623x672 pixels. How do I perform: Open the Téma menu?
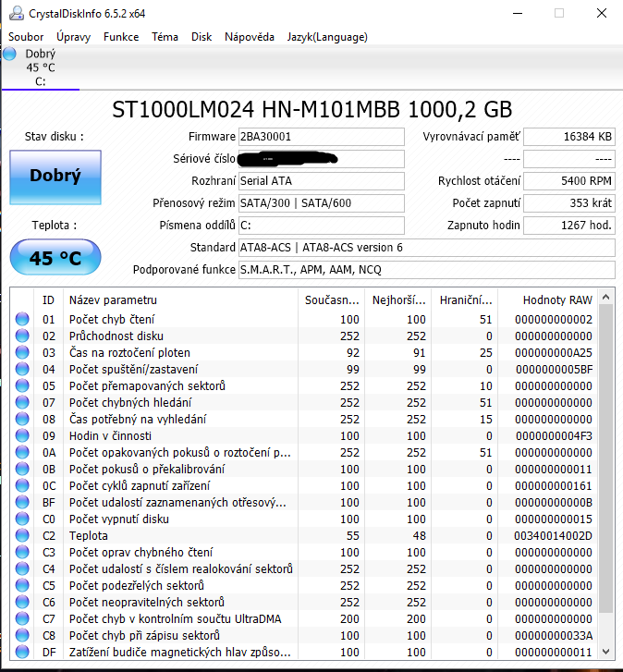[165, 37]
